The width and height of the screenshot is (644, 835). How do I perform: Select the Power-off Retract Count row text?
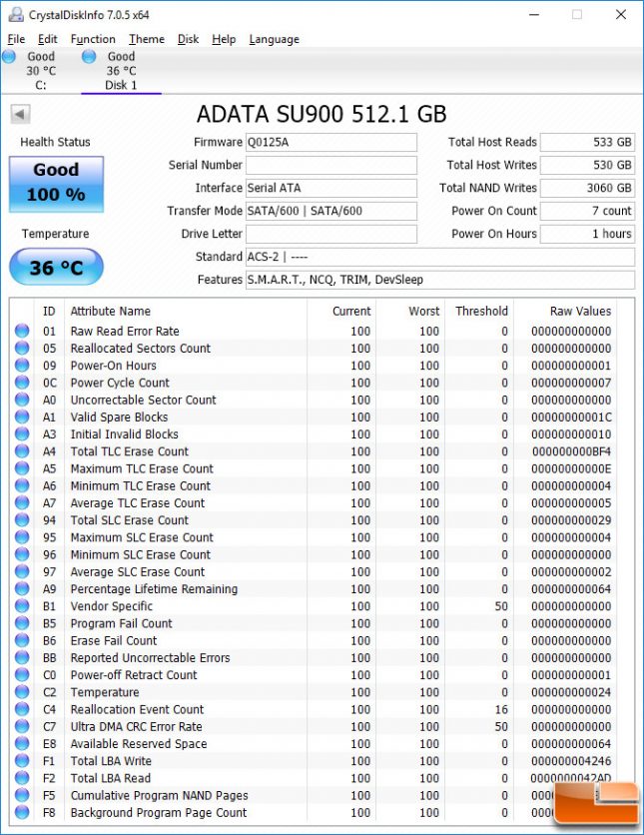(134, 675)
